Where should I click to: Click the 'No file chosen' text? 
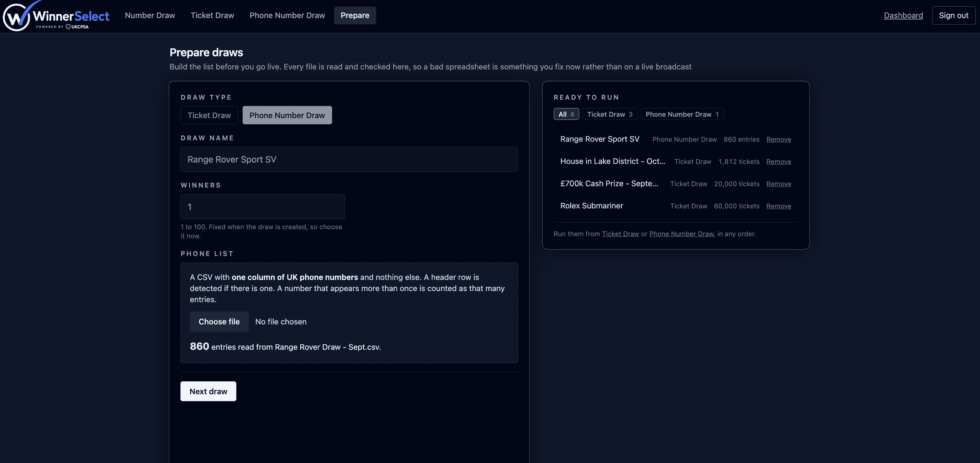pos(281,322)
